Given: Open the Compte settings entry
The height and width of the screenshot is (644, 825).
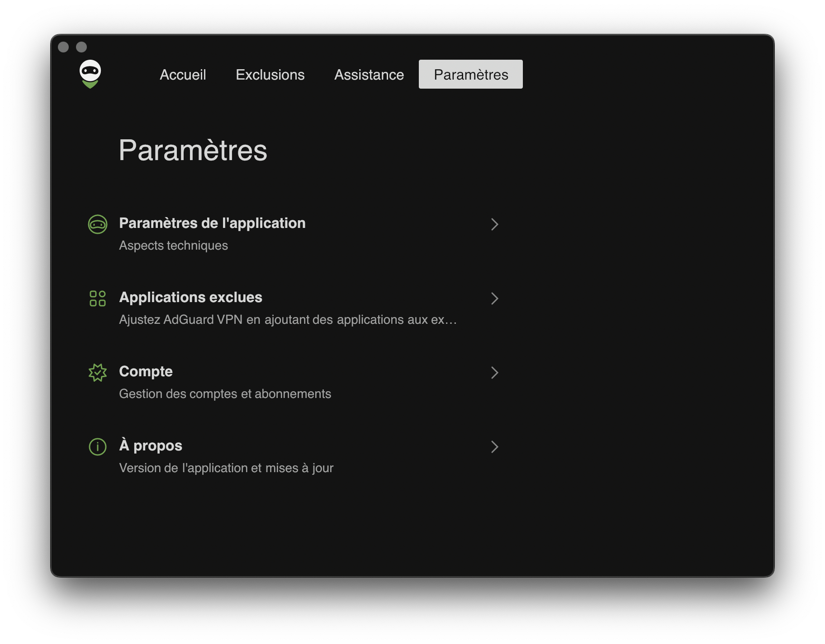Looking at the screenshot, I should click(x=294, y=382).
